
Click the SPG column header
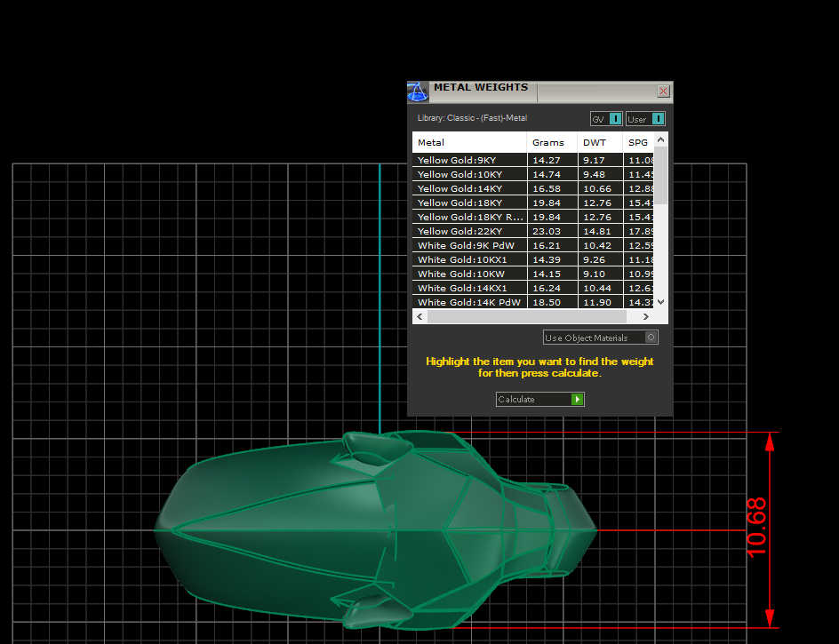point(637,142)
